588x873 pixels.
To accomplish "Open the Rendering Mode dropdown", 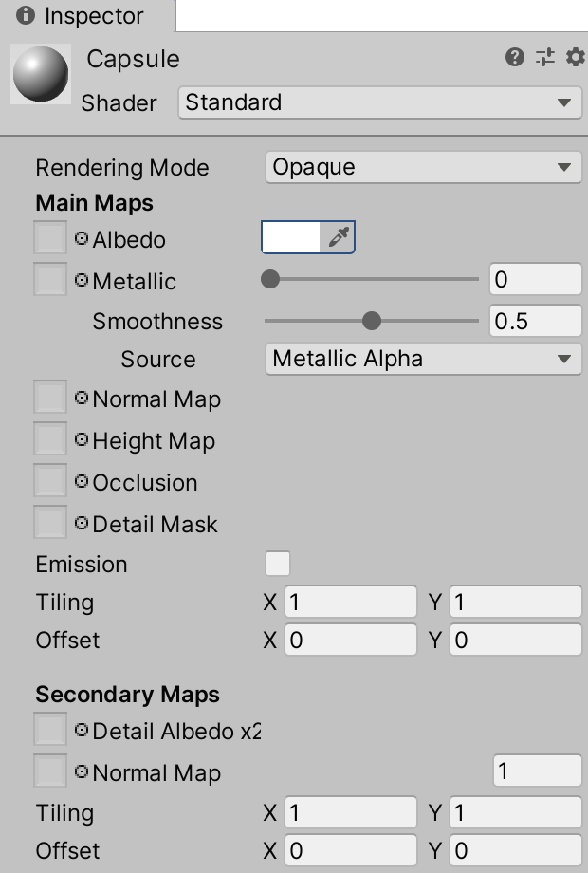I will 422,167.
